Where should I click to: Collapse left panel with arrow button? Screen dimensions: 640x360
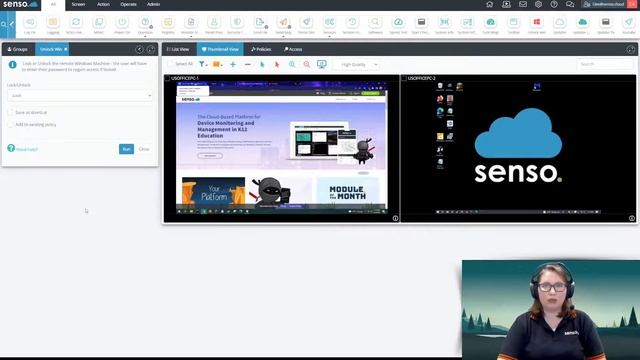[x=139, y=49]
